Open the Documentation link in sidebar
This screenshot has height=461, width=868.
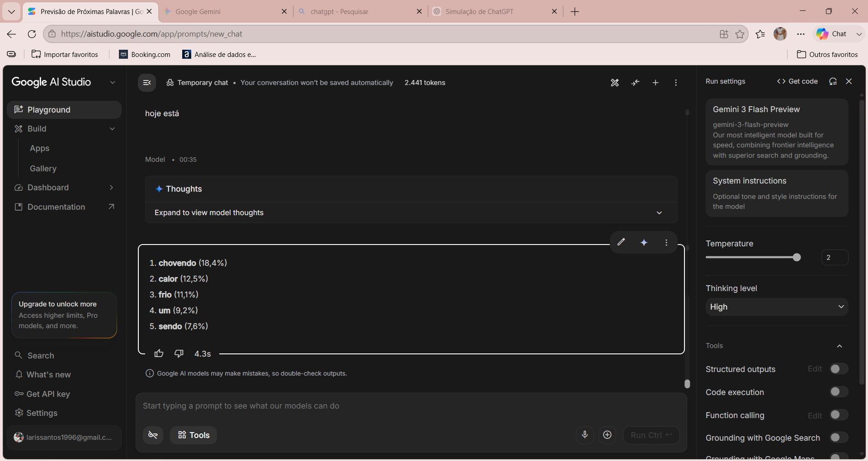(64, 207)
